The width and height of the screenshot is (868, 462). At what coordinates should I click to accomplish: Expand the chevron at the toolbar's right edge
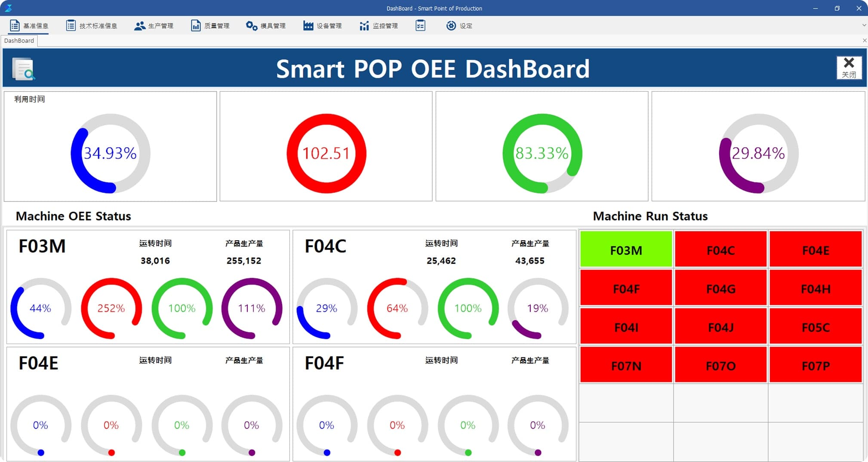tap(863, 25)
